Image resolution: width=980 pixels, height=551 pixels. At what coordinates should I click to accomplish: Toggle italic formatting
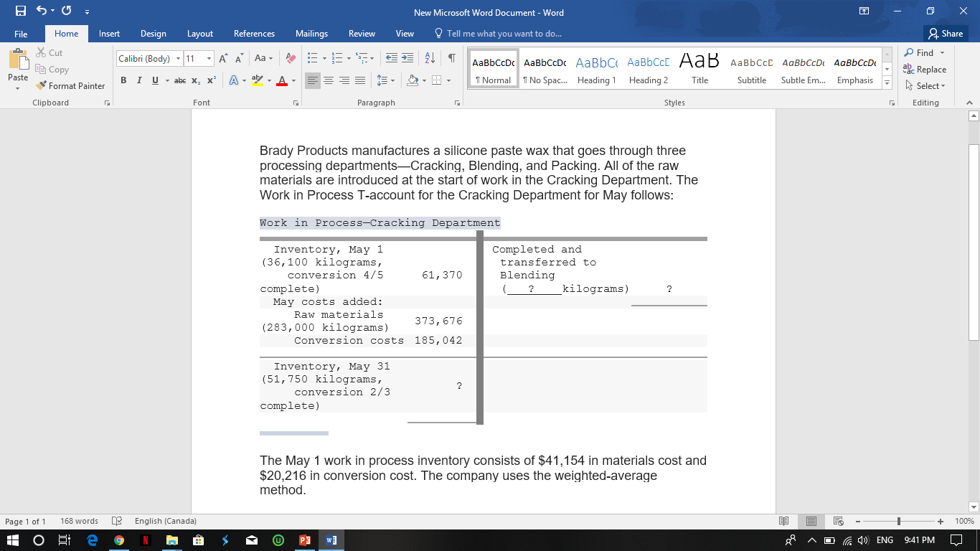138,81
